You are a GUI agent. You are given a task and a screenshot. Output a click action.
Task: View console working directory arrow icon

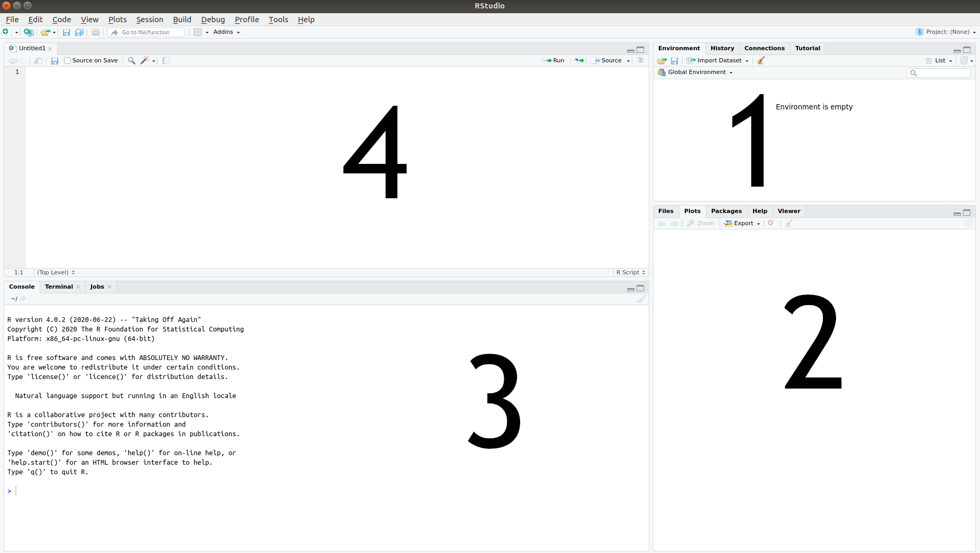(22, 299)
